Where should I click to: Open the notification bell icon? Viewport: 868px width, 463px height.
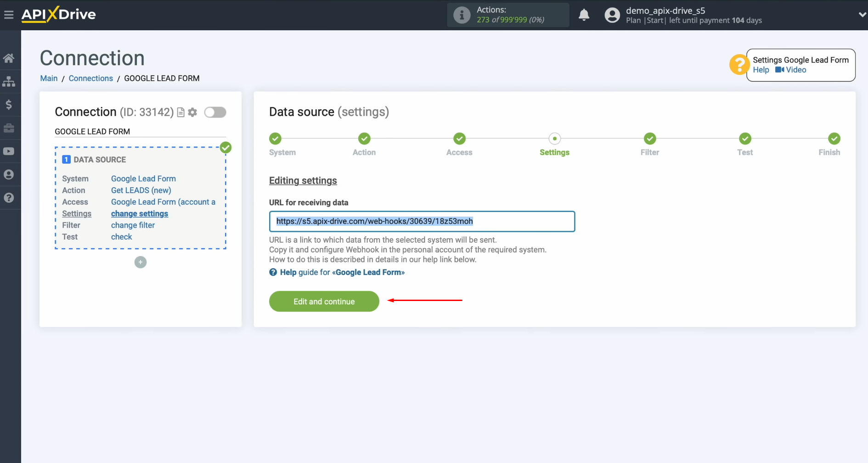point(584,15)
